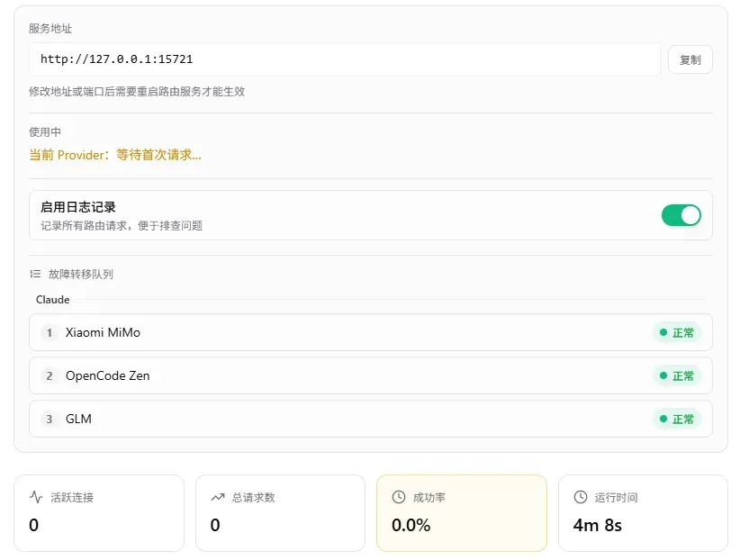This screenshot has height=560, width=740.
Task: Click the 活跃连接 card label
Action: click(72, 497)
